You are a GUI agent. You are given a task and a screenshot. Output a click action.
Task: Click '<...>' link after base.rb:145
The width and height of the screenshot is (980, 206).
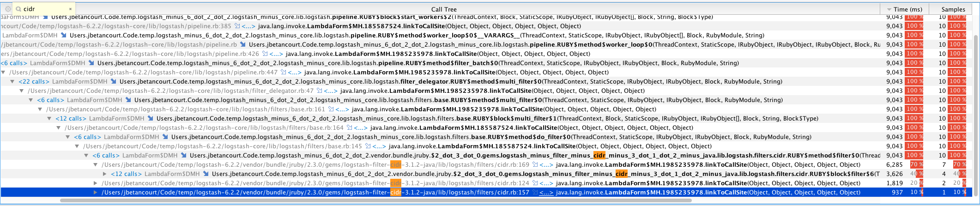click(x=379, y=146)
